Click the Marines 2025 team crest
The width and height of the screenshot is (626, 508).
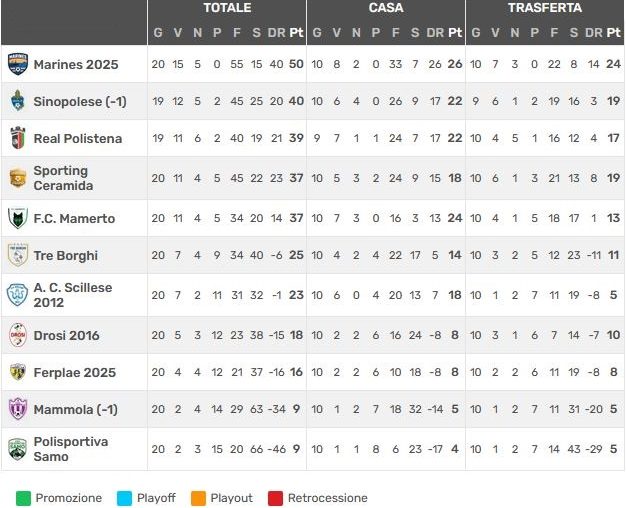click(18, 64)
